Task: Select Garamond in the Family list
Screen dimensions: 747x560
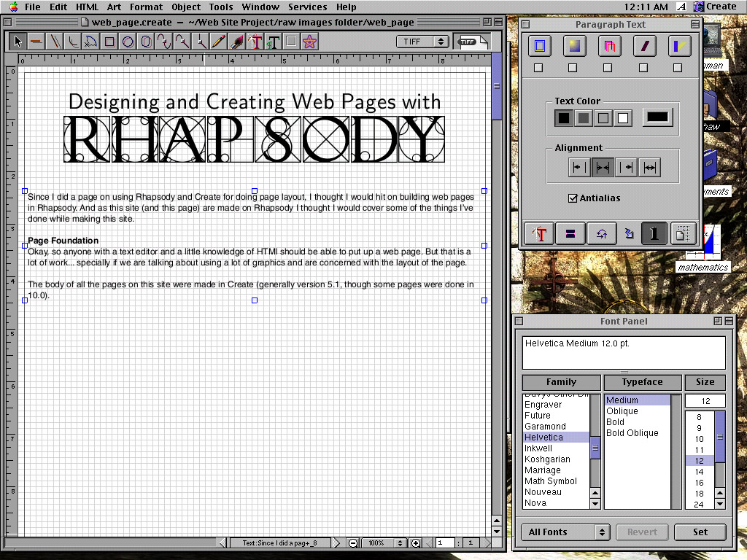Action: pyautogui.click(x=556, y=426)
